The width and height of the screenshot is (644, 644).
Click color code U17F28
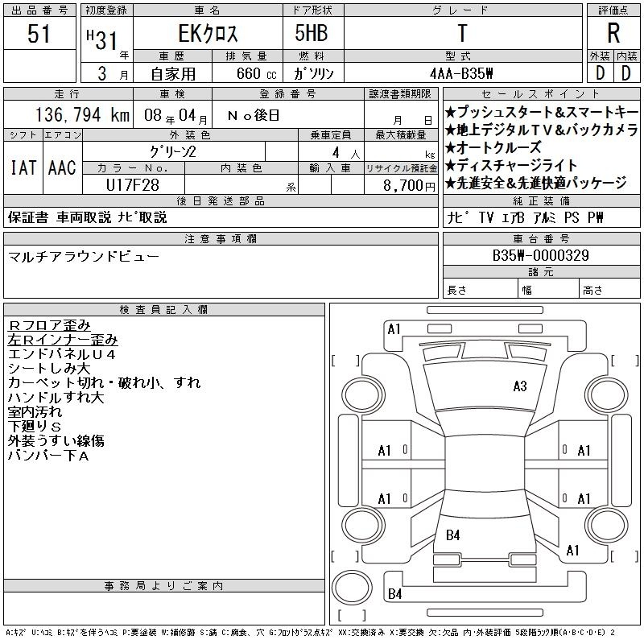[x=133, y=184]
